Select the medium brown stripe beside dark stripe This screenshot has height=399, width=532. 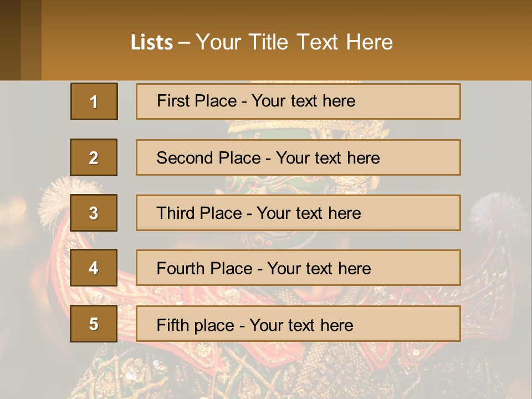[x=31, y=40]
